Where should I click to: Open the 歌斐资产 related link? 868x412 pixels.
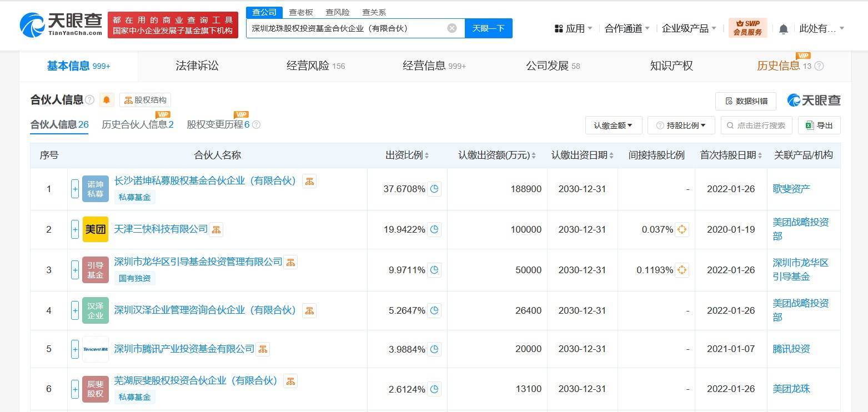pos(791,189)
